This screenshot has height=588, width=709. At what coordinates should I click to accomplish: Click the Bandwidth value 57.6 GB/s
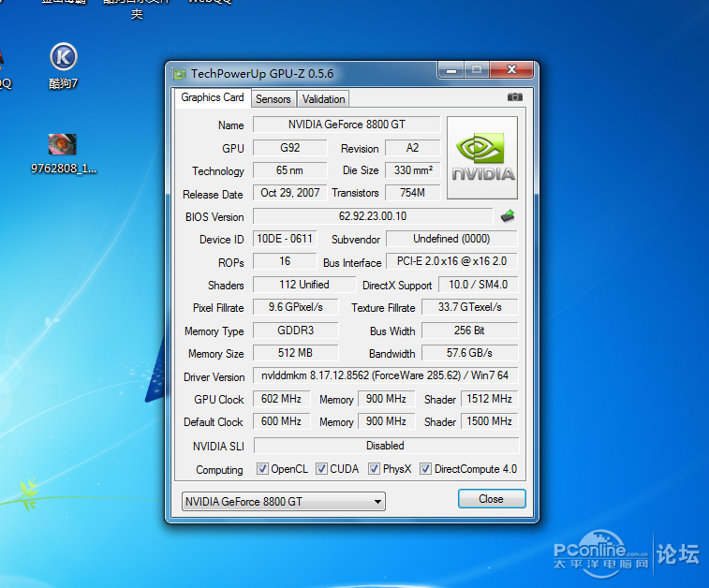470,353
